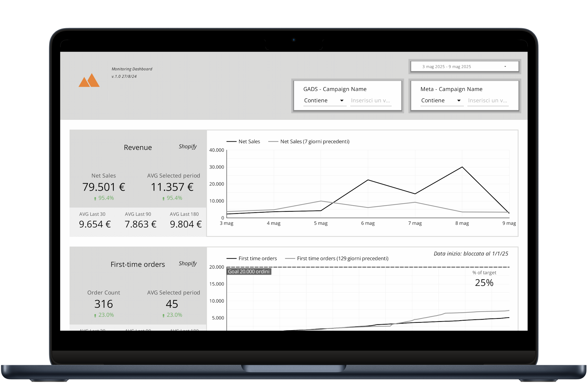Select the Revenue panel header
This screenshot has height=383, width=588.
click(138, 147)
